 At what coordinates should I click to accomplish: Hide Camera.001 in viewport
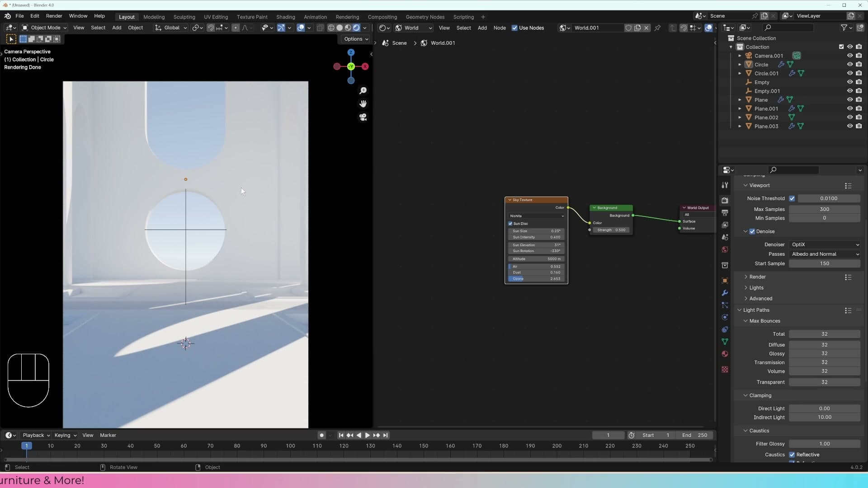(x=850, y=56)
